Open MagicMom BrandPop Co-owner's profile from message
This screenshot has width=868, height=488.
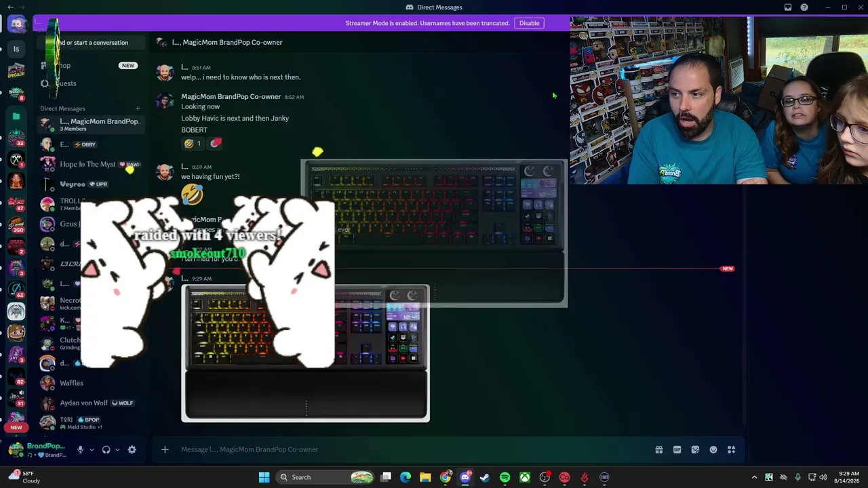point(231,96)
